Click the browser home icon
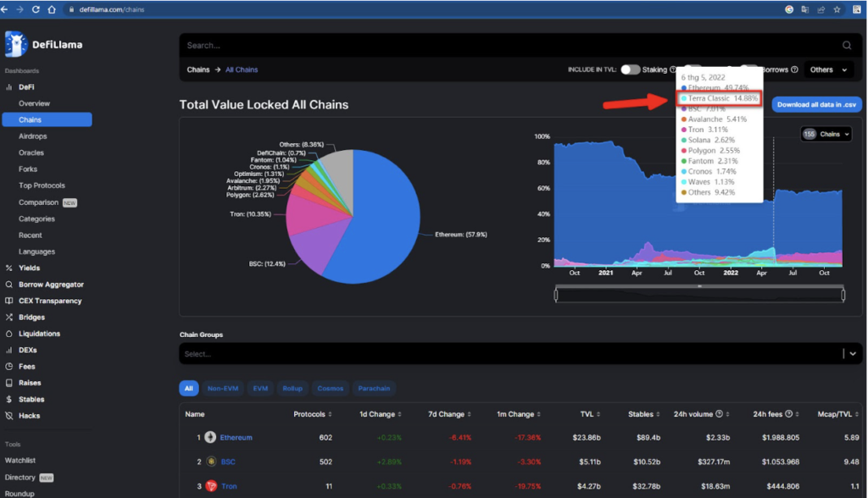Viewport: 868px width, 498px height. [x=52, y=9]
